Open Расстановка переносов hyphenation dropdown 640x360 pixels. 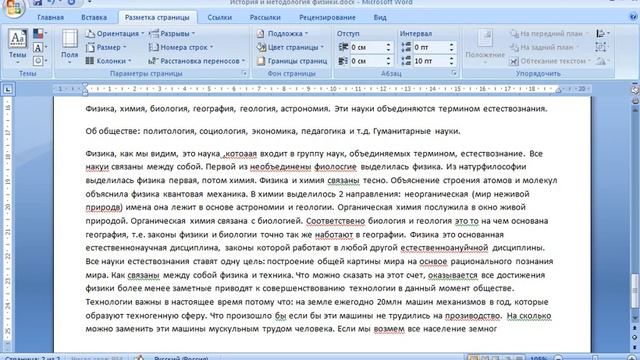coord(197,61)
